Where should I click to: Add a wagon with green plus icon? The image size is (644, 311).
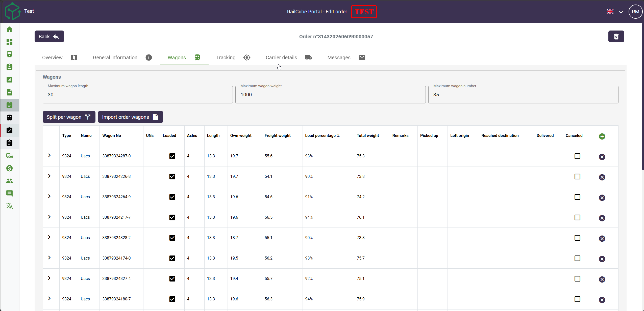(602, 136)
